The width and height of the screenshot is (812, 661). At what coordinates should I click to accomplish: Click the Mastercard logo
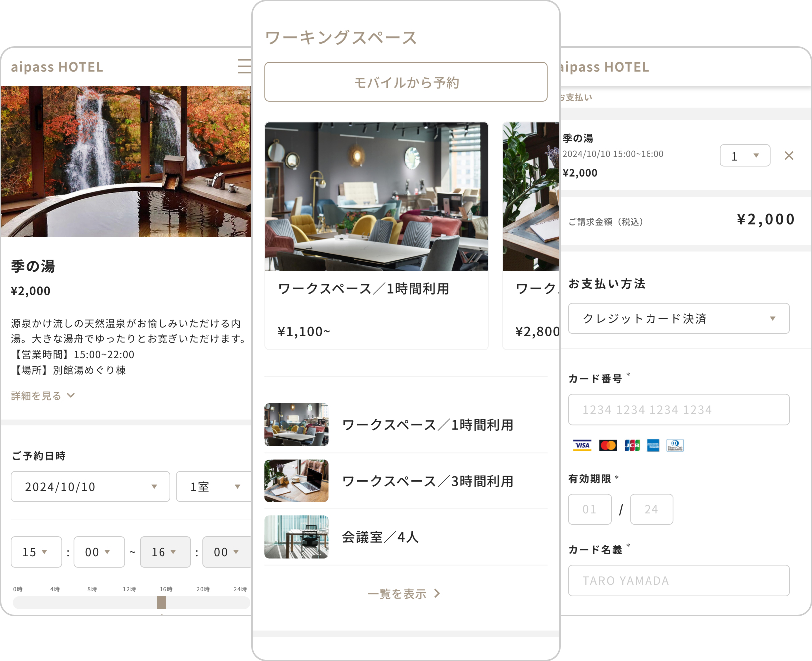[x=608, y=445]
